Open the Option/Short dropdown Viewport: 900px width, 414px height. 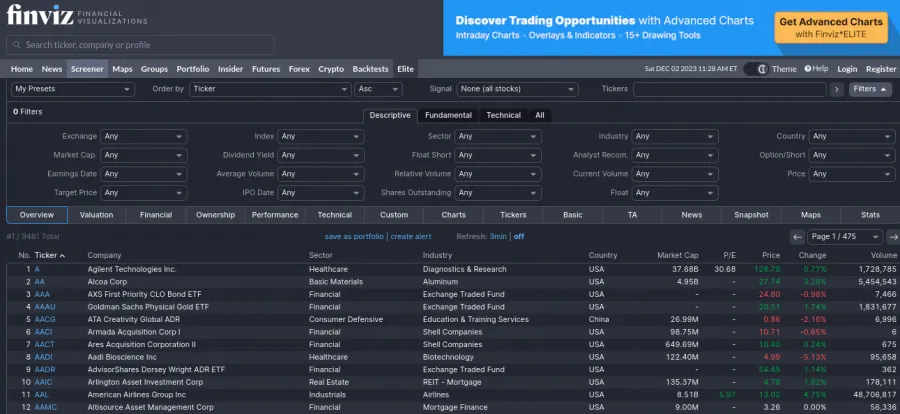pyautogui.click(x=852, y=155)
